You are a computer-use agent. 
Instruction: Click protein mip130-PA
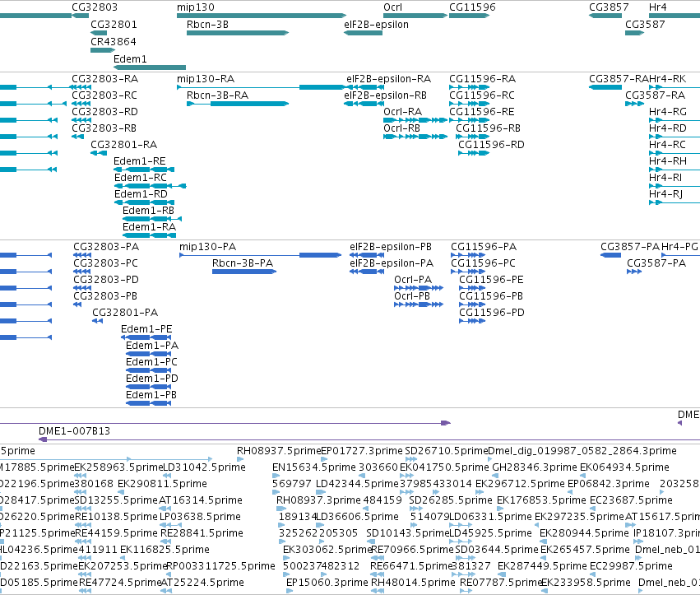click(260, 255)
